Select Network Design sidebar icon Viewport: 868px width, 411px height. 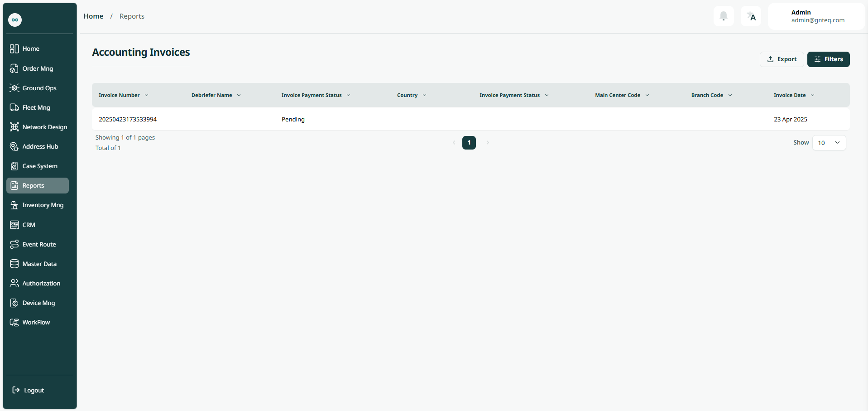[14, 127]
